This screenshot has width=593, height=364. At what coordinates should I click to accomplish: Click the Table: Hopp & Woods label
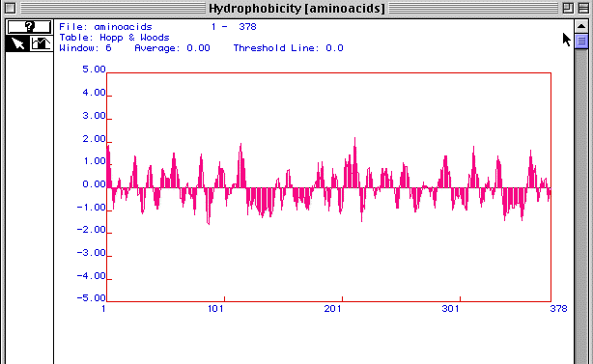click(114, 38)
